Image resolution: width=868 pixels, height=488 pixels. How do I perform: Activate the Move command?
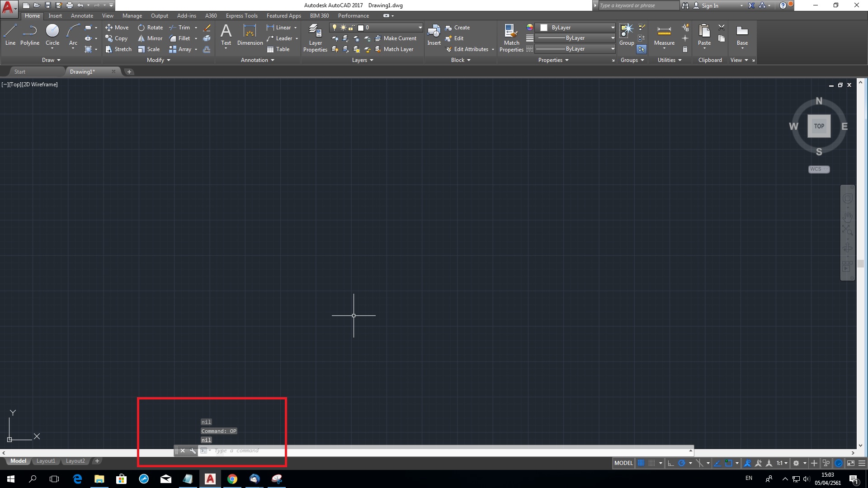click(117, 28)
